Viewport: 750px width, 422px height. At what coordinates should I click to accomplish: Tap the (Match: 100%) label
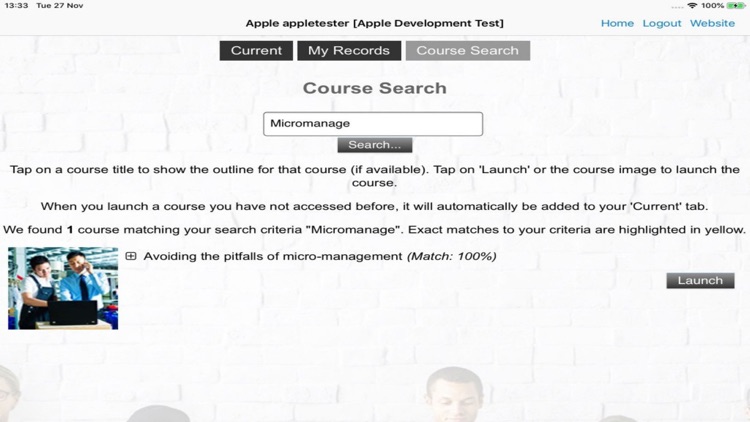coord(452,256)
